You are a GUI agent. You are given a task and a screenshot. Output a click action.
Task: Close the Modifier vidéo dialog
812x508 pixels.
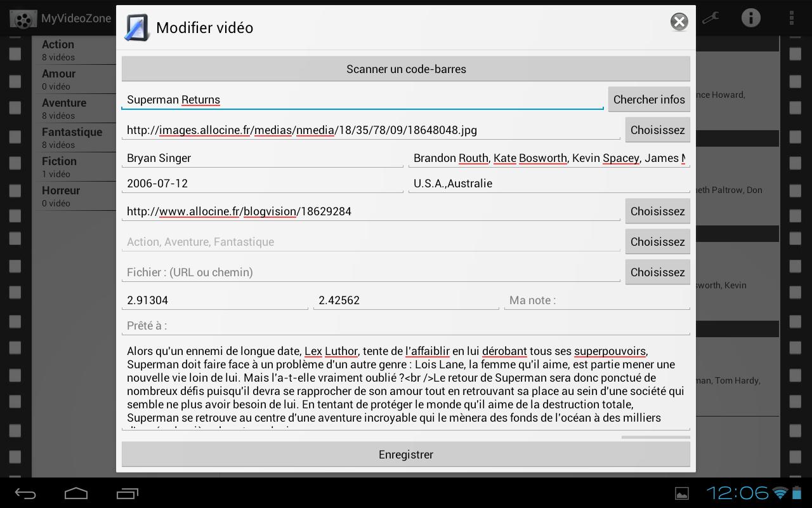(x=679, y=22)
